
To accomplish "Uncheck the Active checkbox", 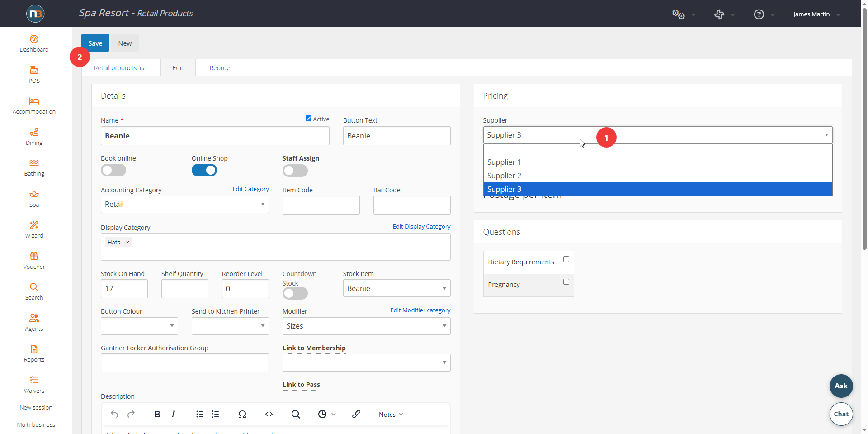I will (x=308, y=119).
